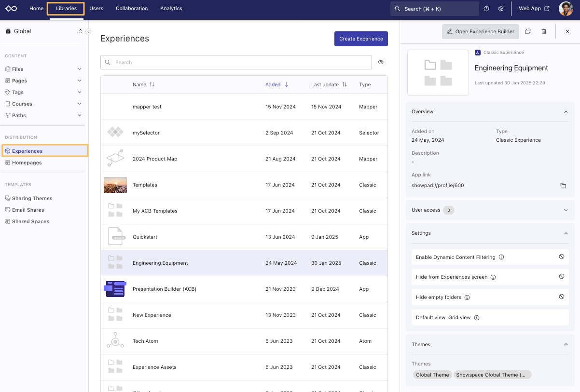Image resolution: width=580 pixels, height=392 pixels.
Task: Click the Quickstart file icon
Action: coord(116,237)
